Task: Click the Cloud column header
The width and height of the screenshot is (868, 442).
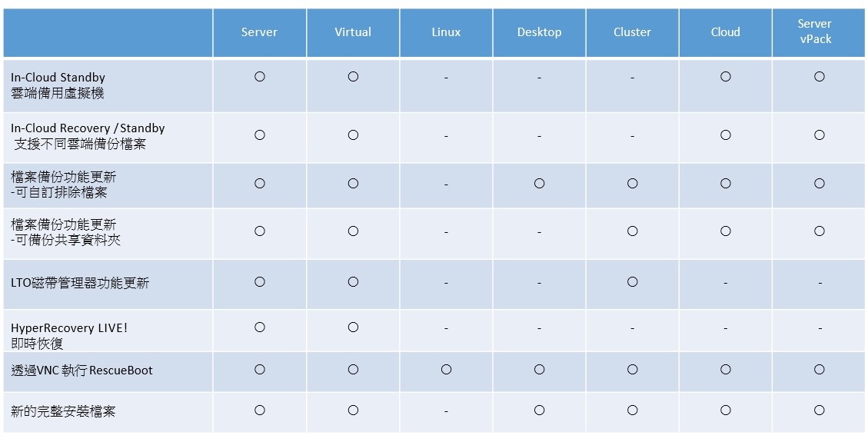Action: pos(725,32)
